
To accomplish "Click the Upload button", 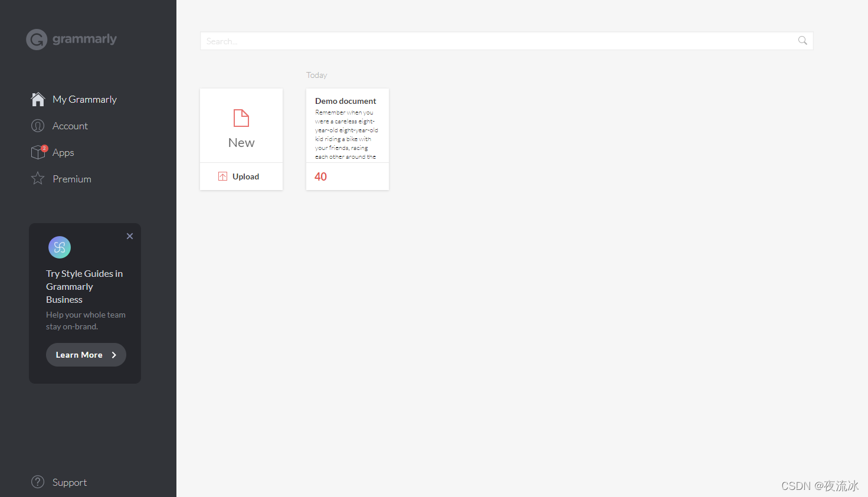I will (x=241, y=176).
